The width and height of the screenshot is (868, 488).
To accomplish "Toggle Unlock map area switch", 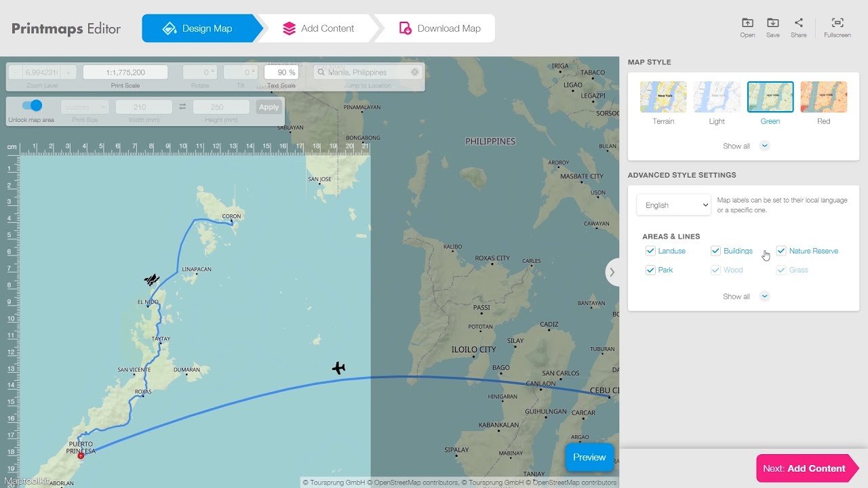I will coord(32,106).
